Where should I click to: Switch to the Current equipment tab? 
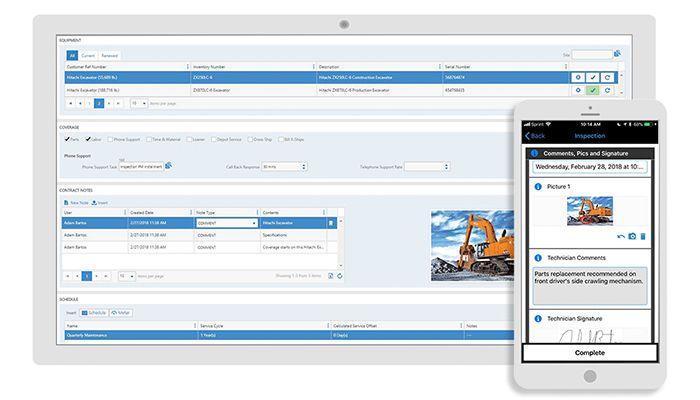pyautogui.click(x=88, y=56)
